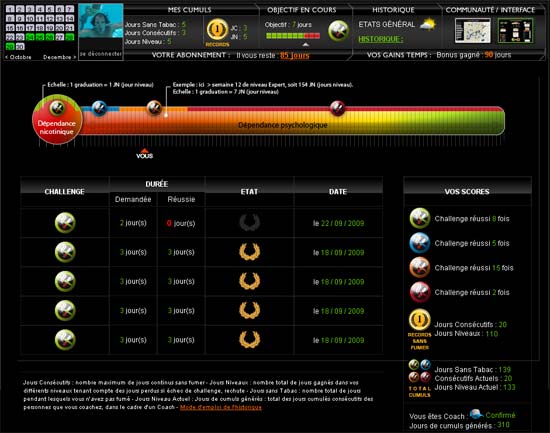Click the grey laurel wreath for failed challenge

click(x=249, y=222)
